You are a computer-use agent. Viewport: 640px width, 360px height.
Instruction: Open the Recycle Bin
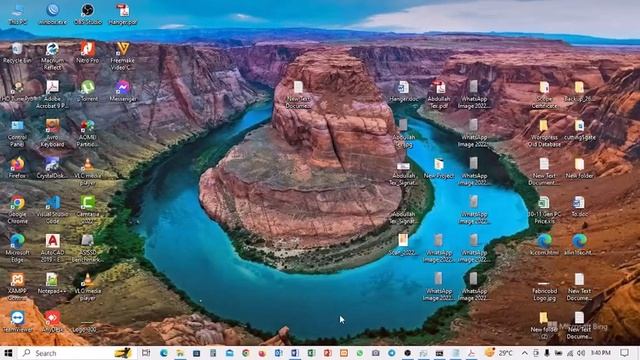(17, 53)
